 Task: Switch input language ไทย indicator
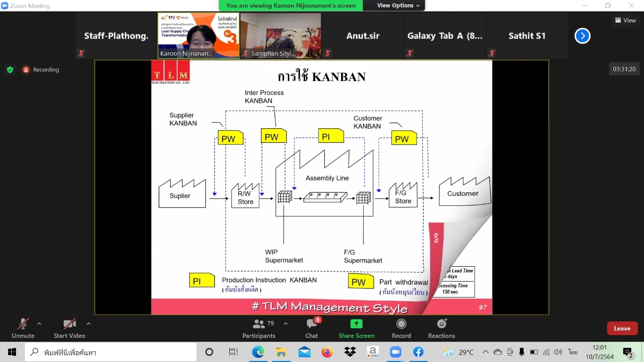(x=573, y=352)
